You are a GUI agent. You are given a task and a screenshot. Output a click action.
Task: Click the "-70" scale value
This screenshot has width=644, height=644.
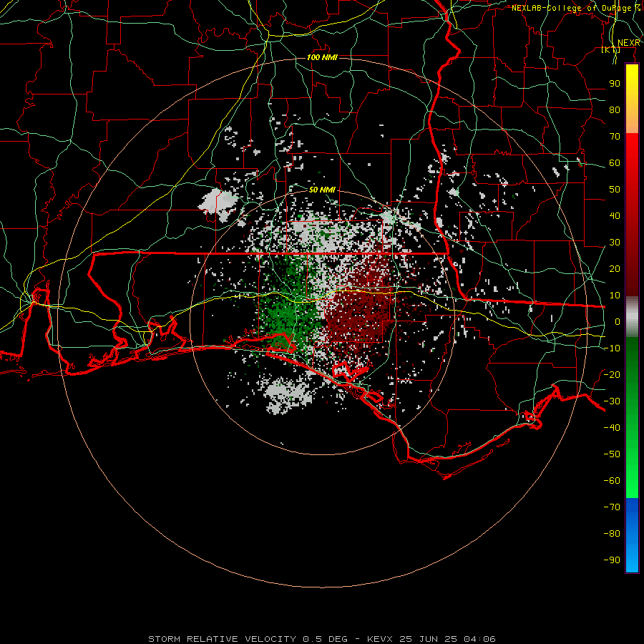tap(612, 507)
